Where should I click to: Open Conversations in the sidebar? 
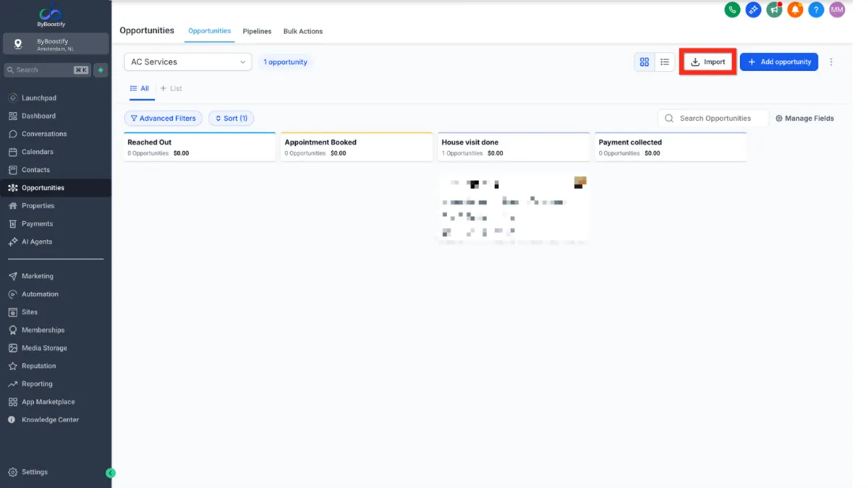pyautogui.click(x=56, y=134)
